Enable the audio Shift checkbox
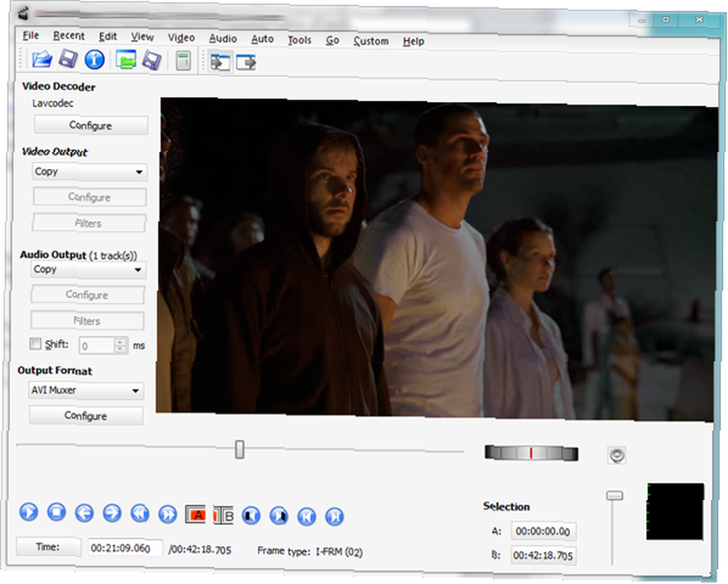This screenshot has width=728, height=584. point(35,344)
